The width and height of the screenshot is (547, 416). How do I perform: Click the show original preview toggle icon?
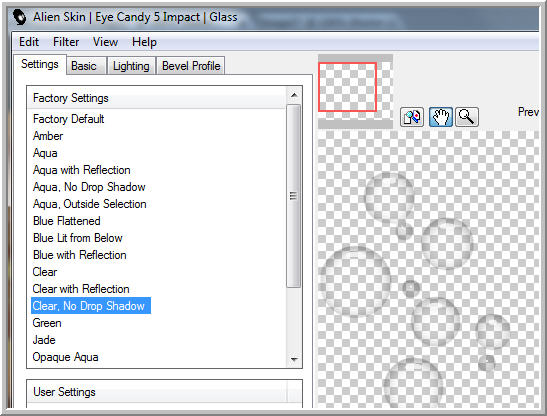click(x=412, y=117)
